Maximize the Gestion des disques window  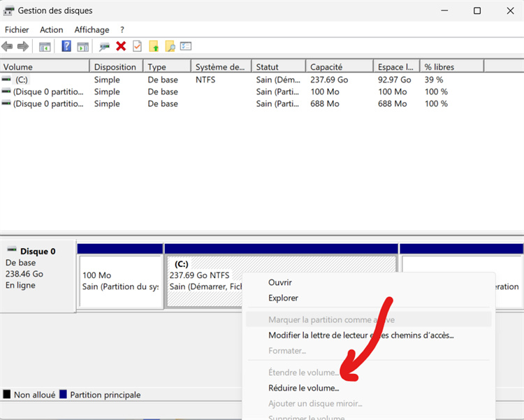(x=477, y=10)
